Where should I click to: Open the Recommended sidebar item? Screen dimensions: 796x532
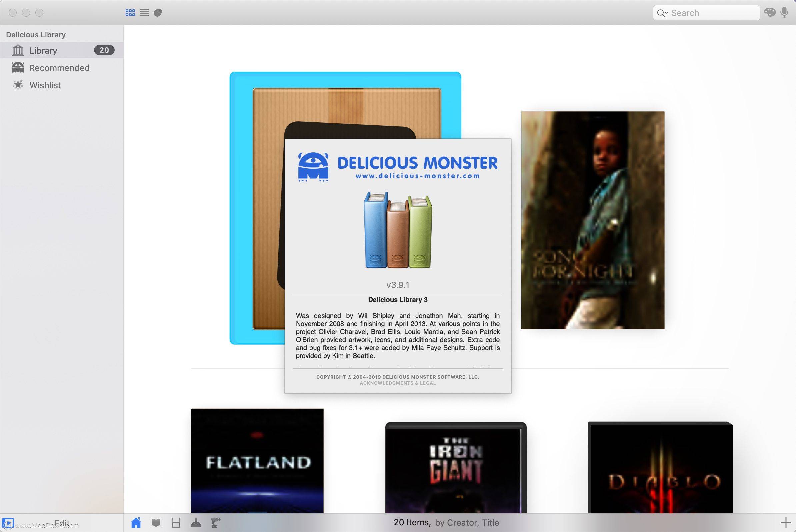pyautogui.click(x=62, y=68)
